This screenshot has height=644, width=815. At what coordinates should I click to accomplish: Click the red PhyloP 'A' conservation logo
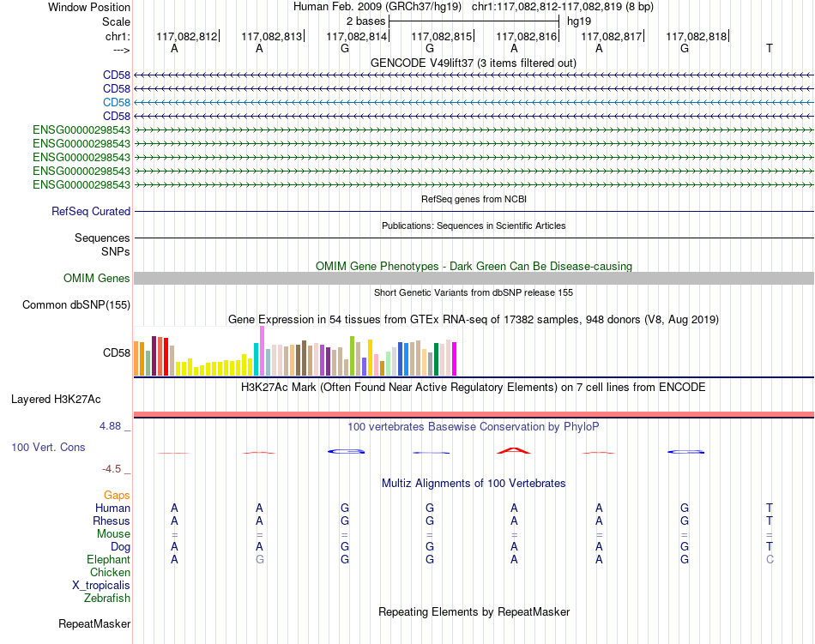pyautogui.click(x=514, y=450)
